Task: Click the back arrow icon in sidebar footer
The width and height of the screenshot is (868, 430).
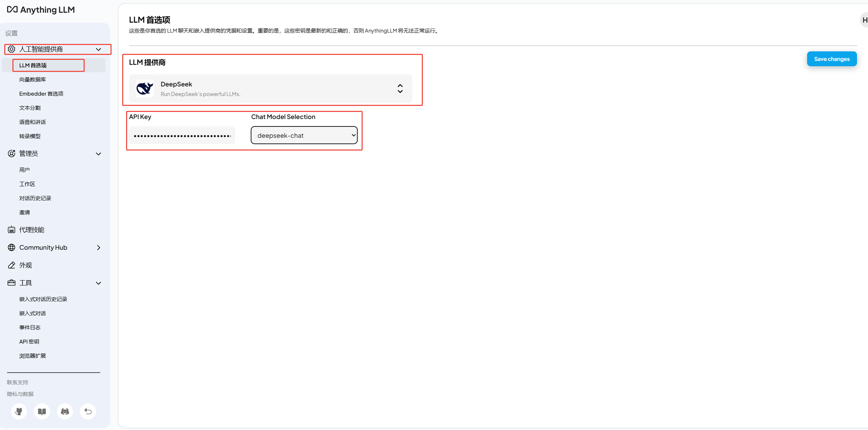Action: tap(88, 411)
